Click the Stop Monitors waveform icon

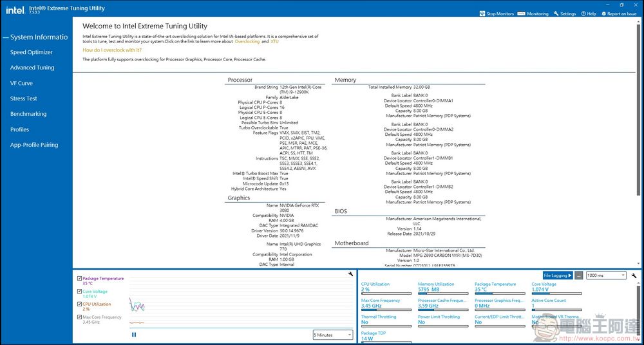[482, 14]
